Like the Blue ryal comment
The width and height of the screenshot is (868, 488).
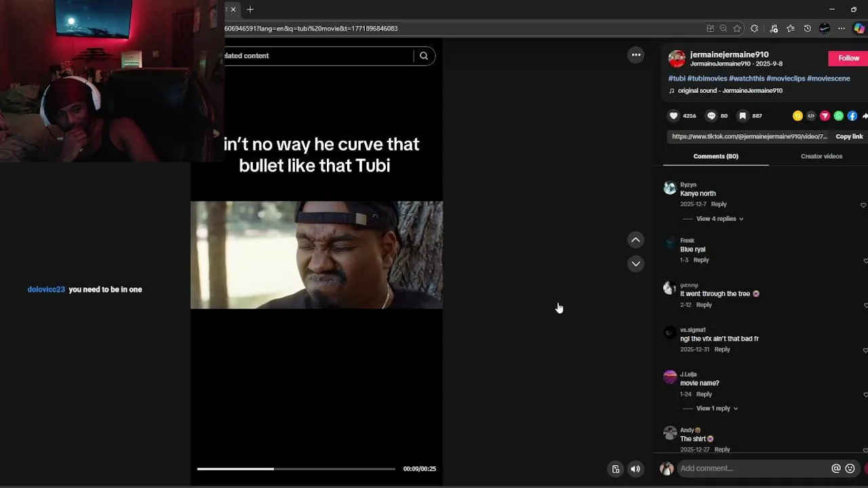point(865,261)
